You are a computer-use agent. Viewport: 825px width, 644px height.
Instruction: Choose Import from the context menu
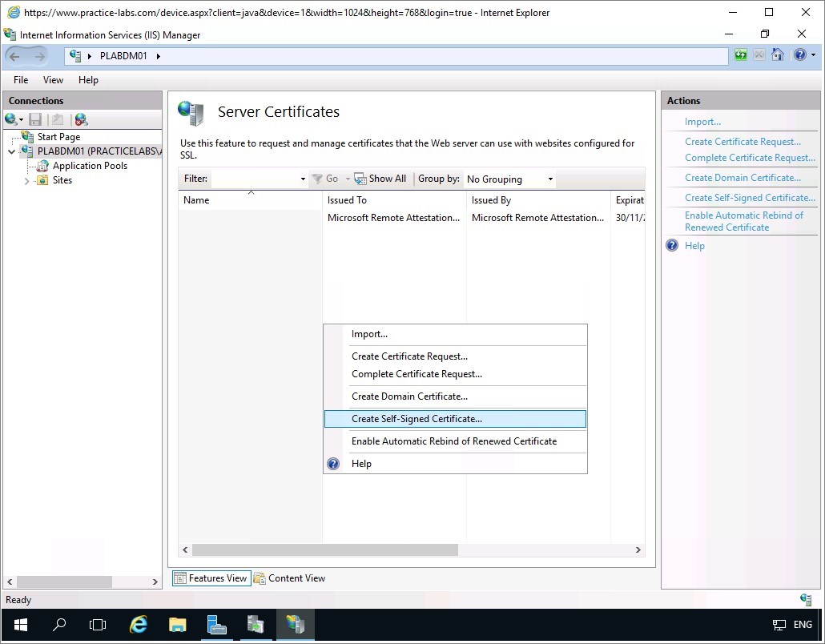coord(369,334)
